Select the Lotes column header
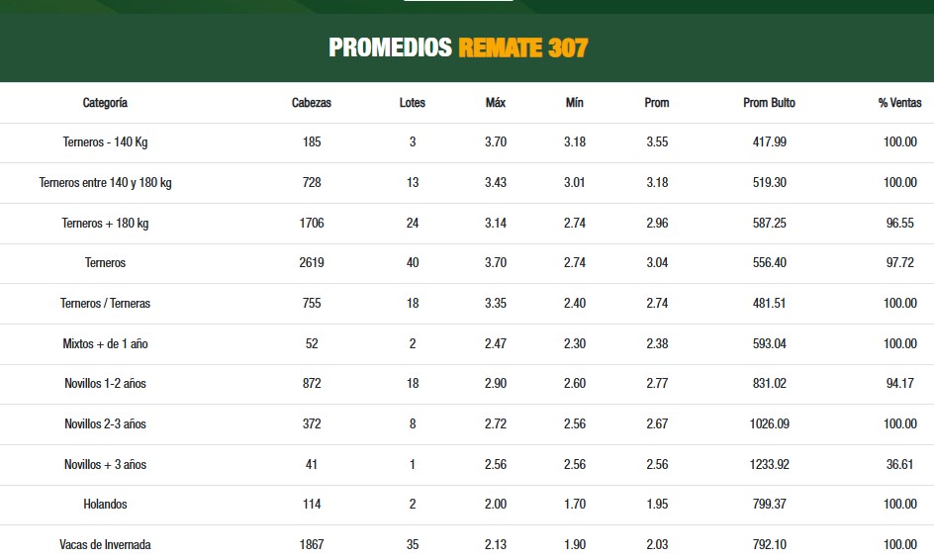Screen dimensions: 934x560 click(413, 103)
